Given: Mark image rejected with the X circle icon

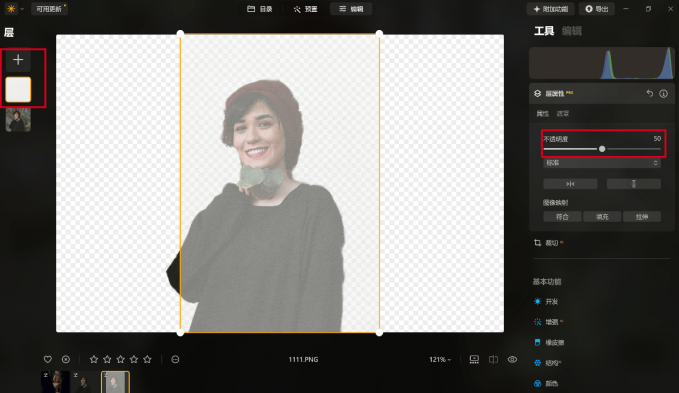Looking at the screenshot, I should pyautogui.click(x=66, y=359).
